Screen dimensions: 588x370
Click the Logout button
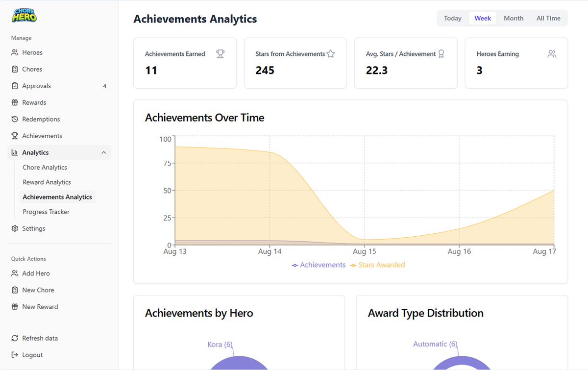click(59, 355)
